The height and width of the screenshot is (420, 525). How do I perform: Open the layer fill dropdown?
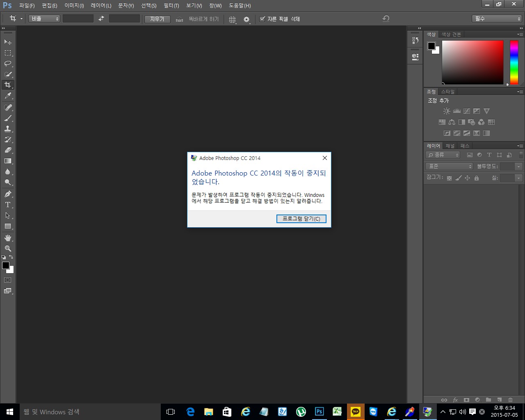(519, 178)
